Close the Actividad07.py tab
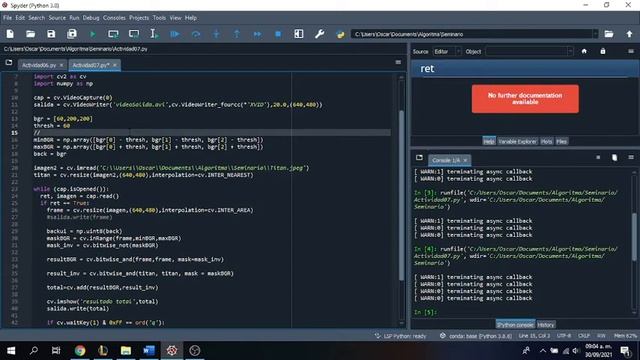 point(115,65)
